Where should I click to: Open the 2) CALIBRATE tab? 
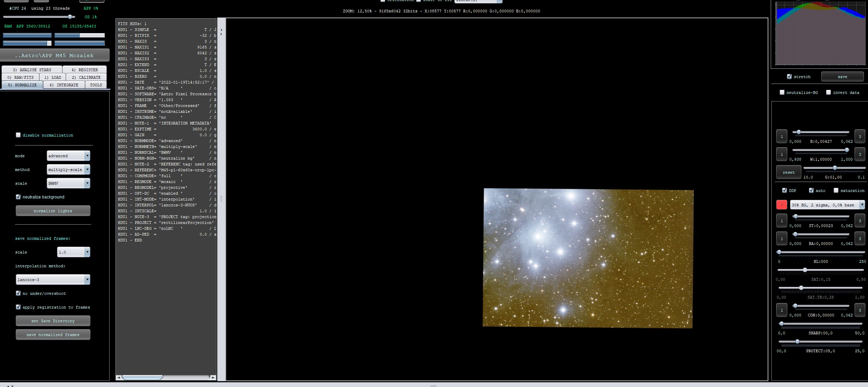coord(86,77)
